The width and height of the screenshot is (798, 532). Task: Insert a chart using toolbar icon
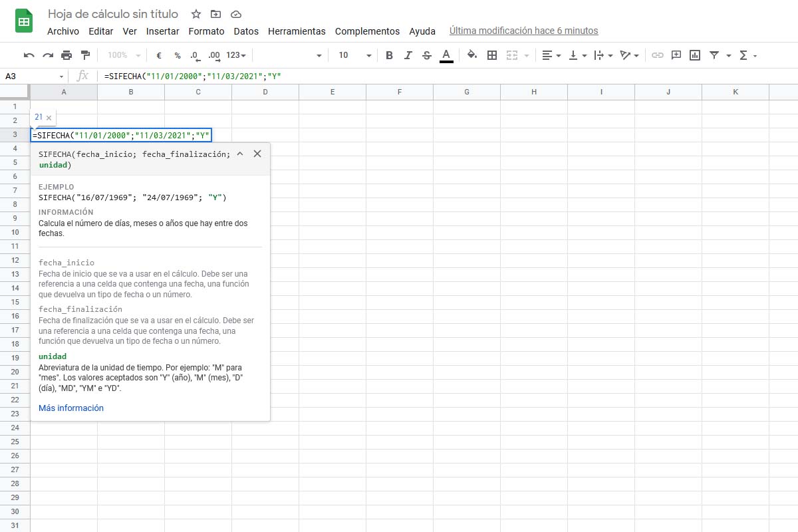coord(695,55)
